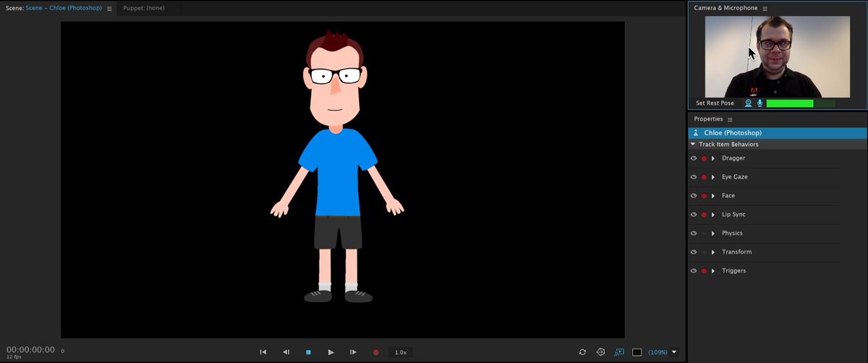The width and height of the screenshot is (868, 363).
Task: Arm the Transform behavior for recording
Action: (704, 252)
